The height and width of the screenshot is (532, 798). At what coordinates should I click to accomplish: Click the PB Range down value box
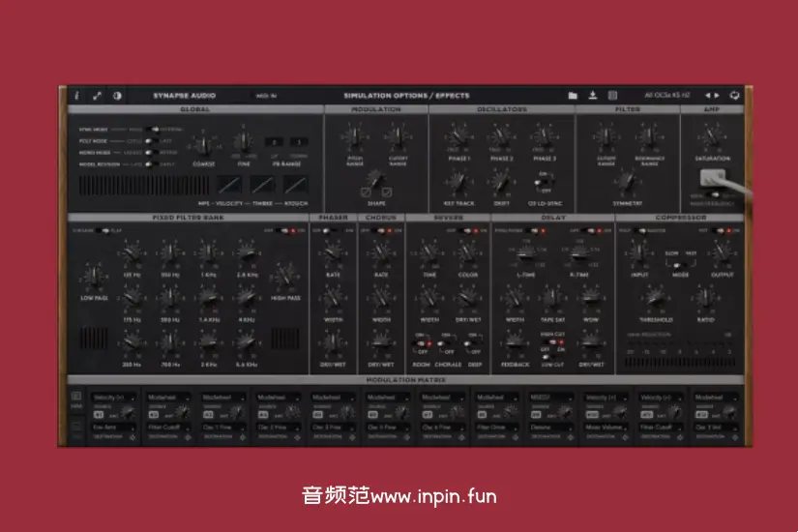[299, 142]
